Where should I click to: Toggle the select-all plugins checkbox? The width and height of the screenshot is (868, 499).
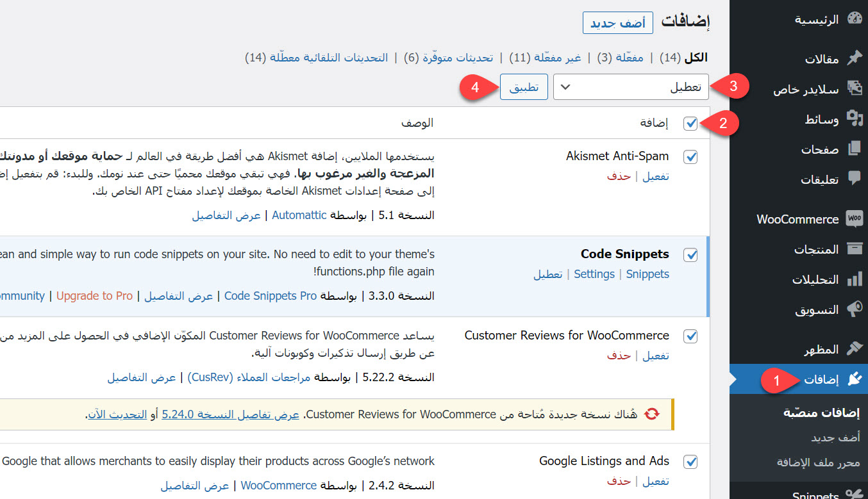pos(690,124)
